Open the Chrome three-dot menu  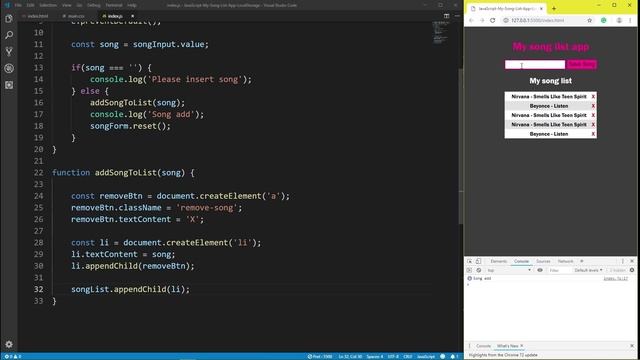(x=630, y=20)
